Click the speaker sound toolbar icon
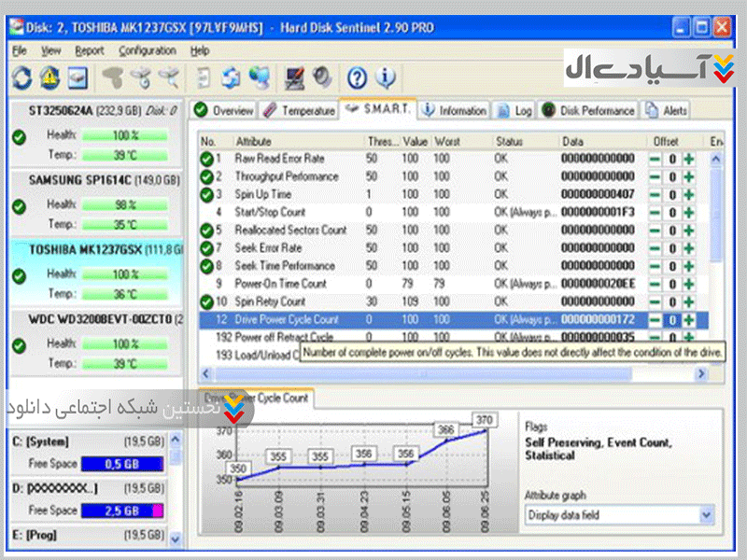Image resolution: width=747 pixels, height=560 pixels. pyautogui.click(x=322, y=77)
